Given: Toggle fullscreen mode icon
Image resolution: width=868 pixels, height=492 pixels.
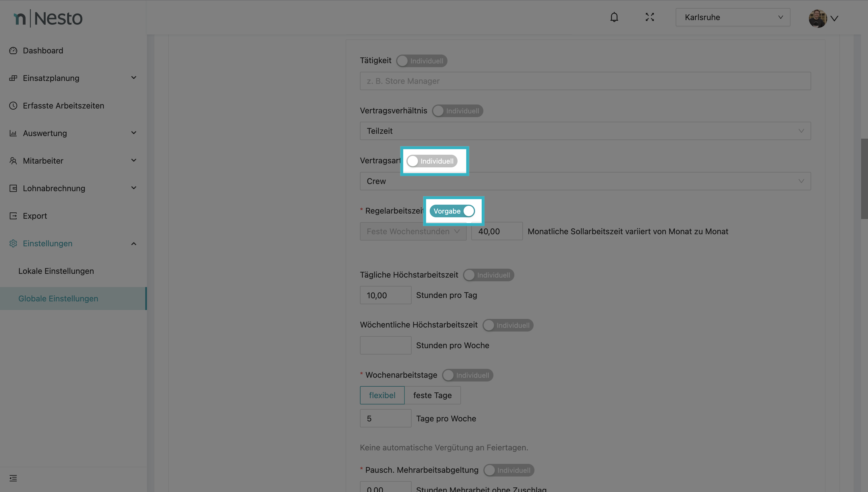Looking at the screenshot, I should [x=649, y=17].
